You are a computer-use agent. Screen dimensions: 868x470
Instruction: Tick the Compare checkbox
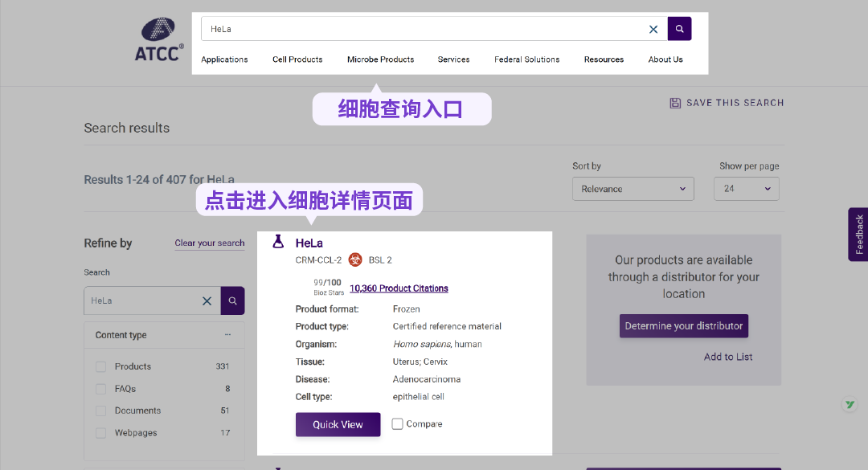398,424
